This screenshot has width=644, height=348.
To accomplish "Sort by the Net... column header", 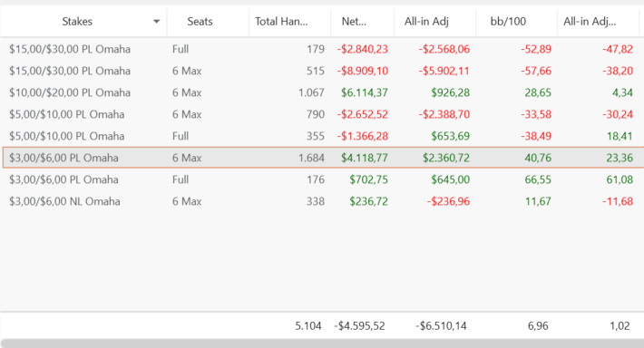I will (x=354, y=22).
